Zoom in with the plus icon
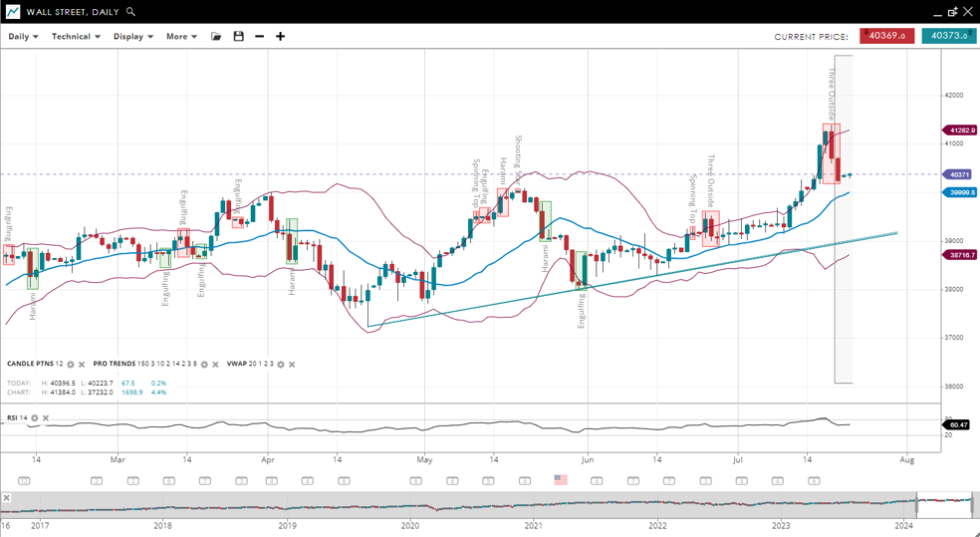 click(281, 37)
